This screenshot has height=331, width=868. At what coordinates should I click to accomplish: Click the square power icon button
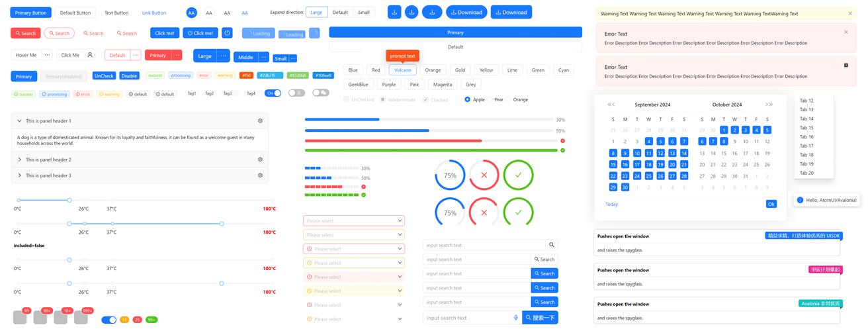click(x=227, y=32)
